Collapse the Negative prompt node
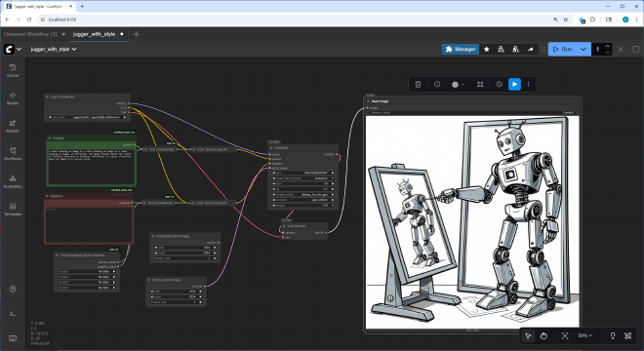The image size is (644, 351). tap(47, 196)
